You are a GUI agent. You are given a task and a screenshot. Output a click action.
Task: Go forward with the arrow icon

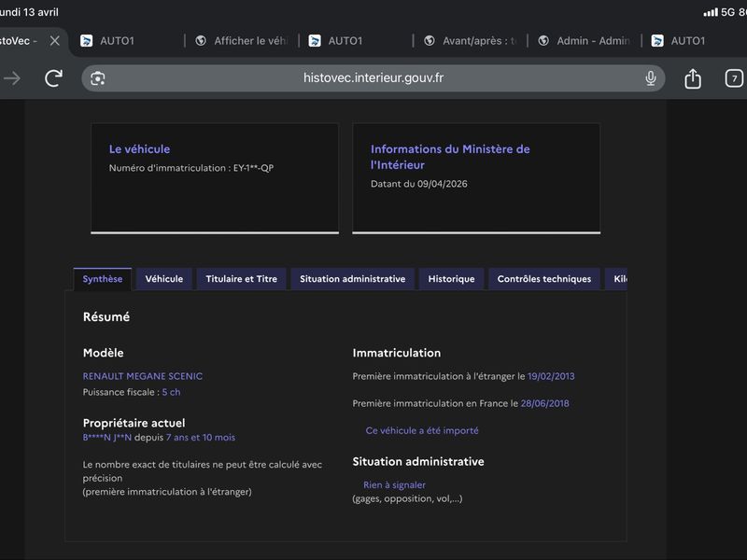pyautogui.click(x=12, y=78)
